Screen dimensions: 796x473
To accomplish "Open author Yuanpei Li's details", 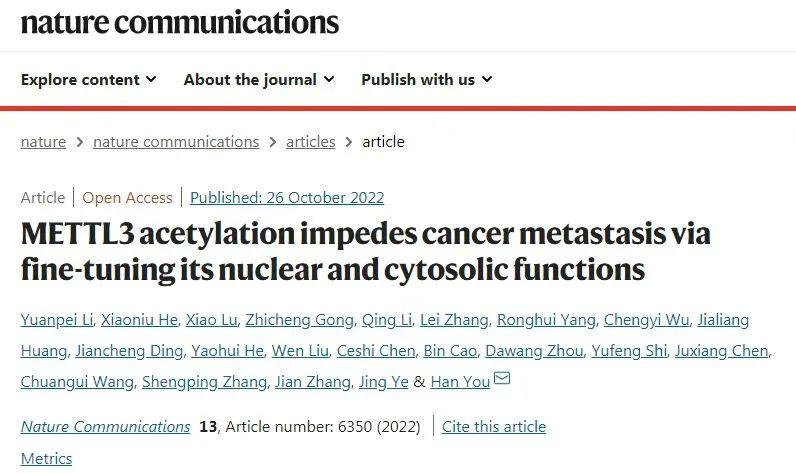I will tap(56, 320).
